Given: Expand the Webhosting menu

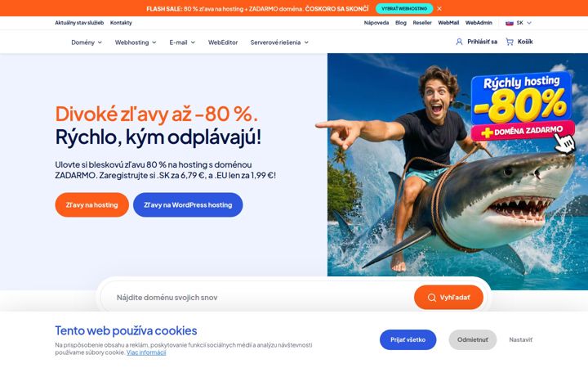Looking at the screenshot, I should [136, 43].
